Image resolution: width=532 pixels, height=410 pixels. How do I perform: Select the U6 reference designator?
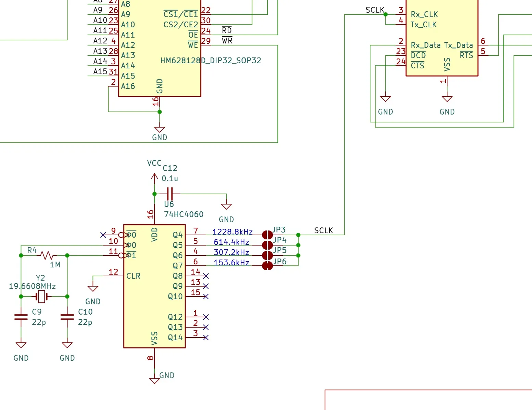(169, 204)
